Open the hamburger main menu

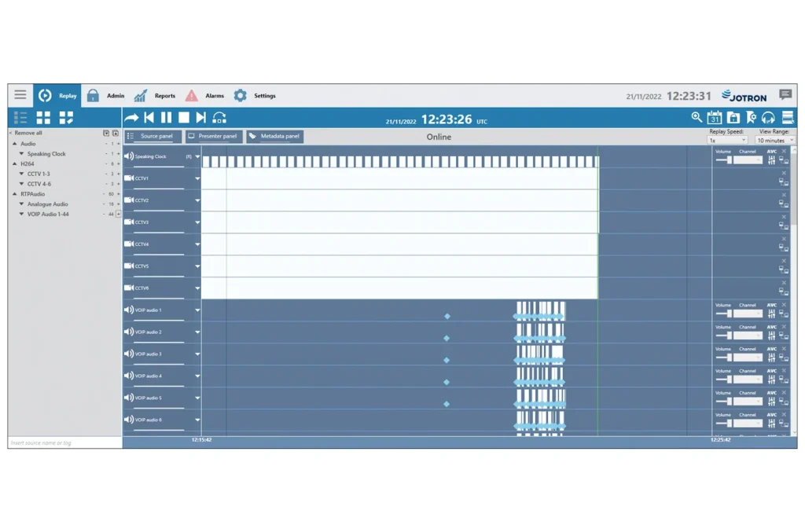20,95
